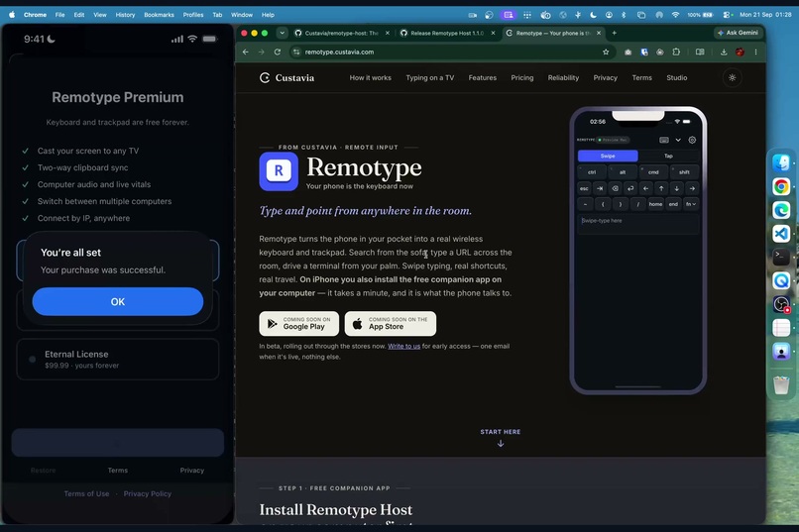Open Finder from the Dock

click(x=781, y=162)
